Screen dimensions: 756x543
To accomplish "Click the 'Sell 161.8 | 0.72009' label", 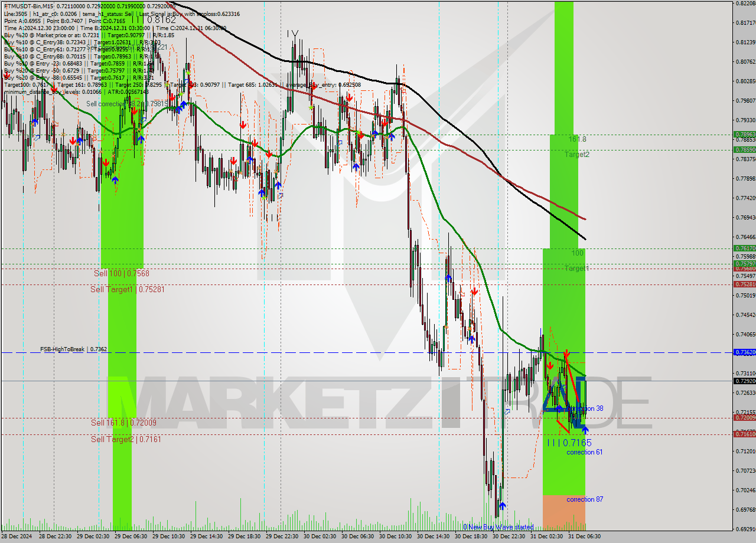I will pyautogui.click(x=123, y=423).
